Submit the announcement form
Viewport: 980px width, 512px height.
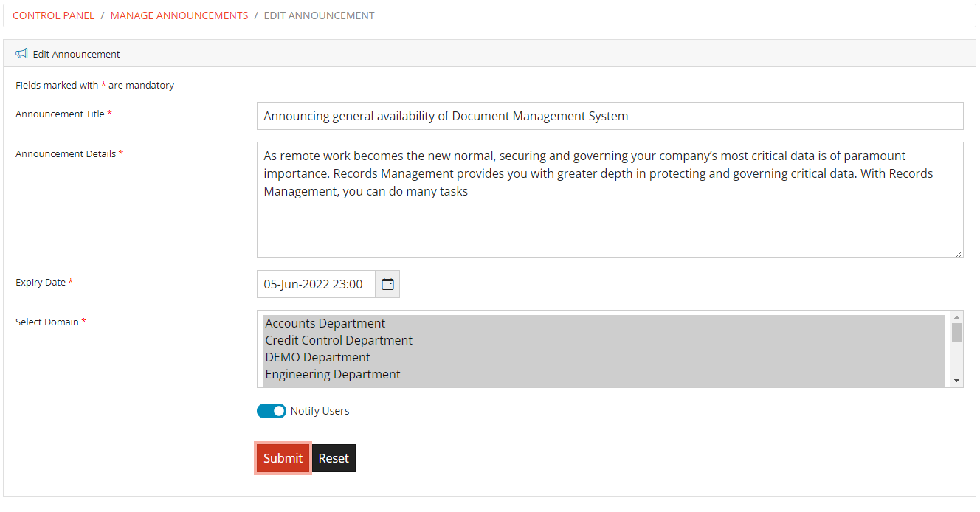click(283, 458)
